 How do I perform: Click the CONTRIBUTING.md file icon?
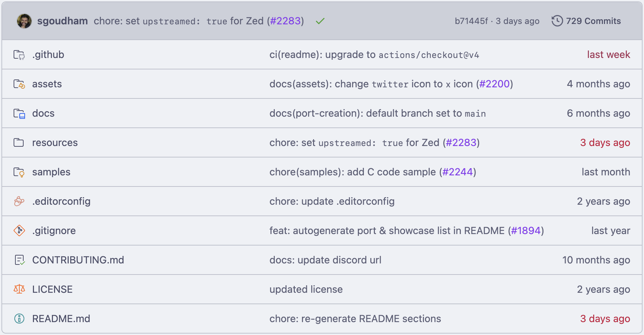[x=19, y=260]
